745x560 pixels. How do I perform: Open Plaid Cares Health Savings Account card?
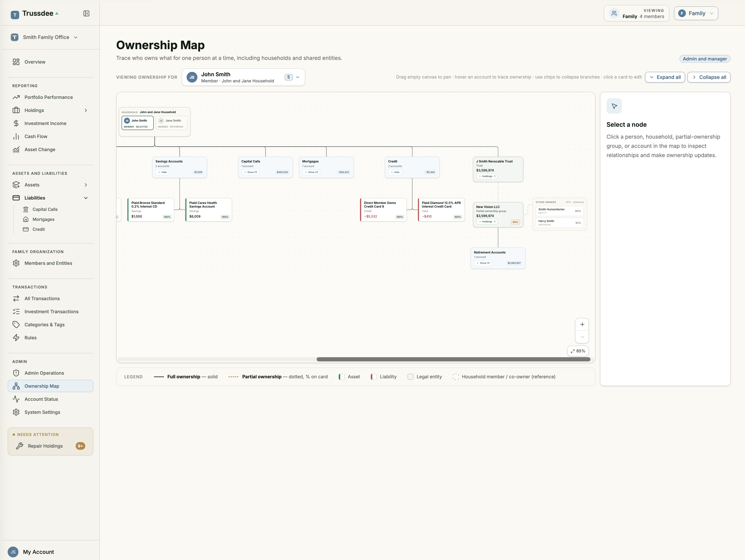tap(209, 210)
